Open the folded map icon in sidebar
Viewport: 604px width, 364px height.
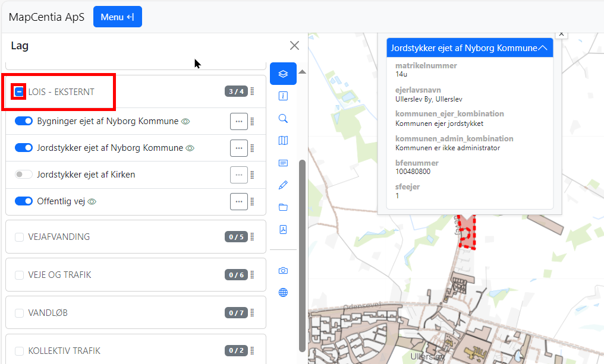(x=283, y=141)
